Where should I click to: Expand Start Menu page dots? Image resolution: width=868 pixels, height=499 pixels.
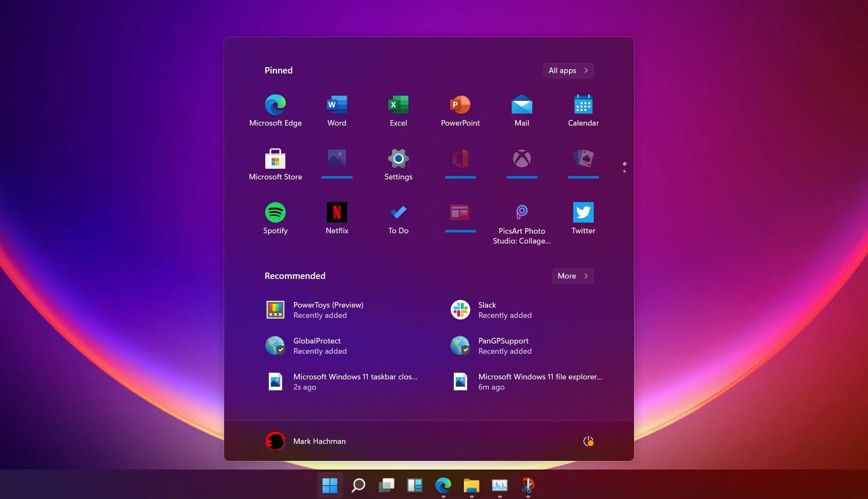pos(624,167)
